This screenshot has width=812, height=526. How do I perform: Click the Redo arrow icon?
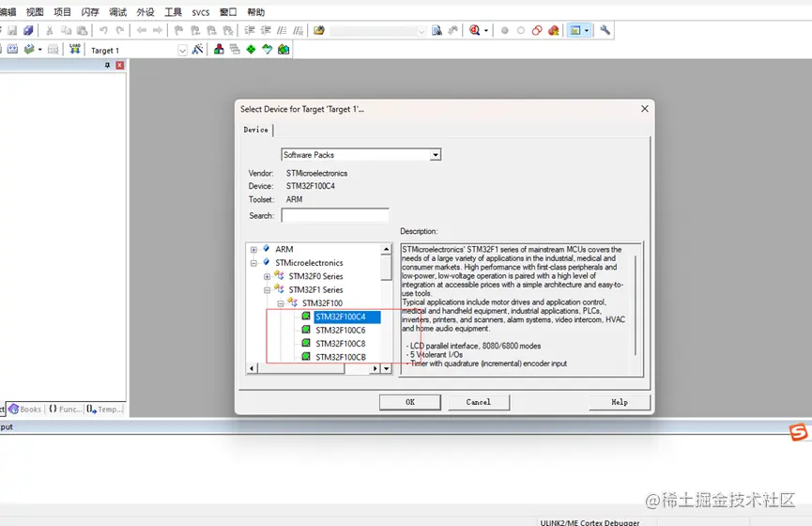click(x=119, y=31)
